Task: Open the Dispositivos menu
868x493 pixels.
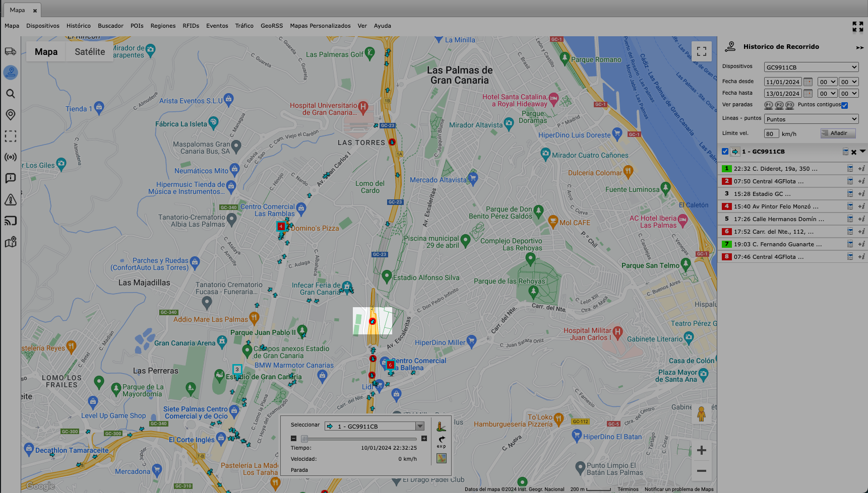Action: (43, 26)
